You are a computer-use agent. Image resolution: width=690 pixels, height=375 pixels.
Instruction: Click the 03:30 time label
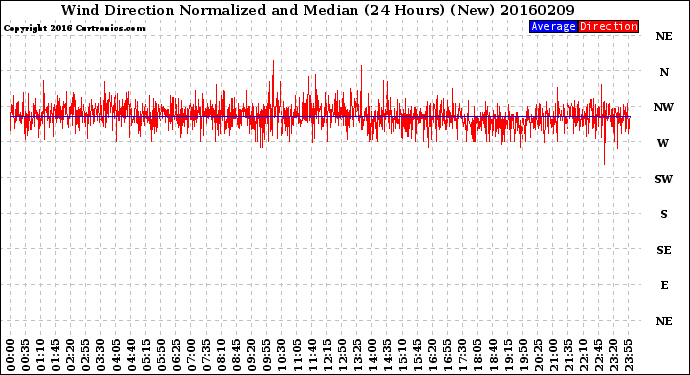101,355
